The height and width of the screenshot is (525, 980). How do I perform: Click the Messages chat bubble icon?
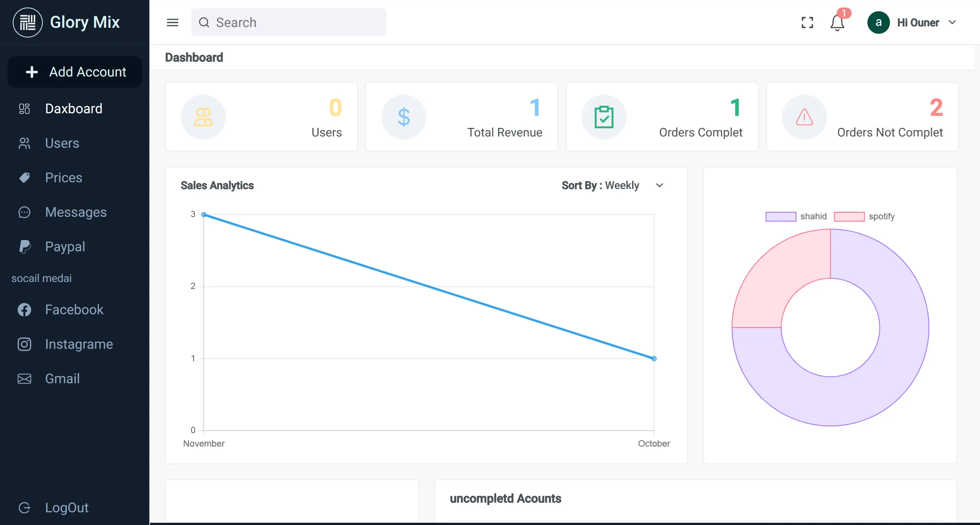pyautogui.click(x=24, y=212)
